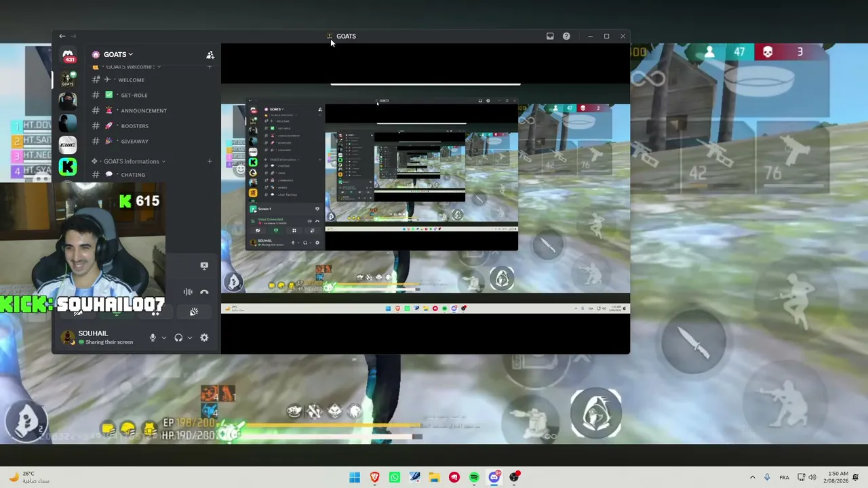This screenshot has height=488, width=868.
Task: Select the GOATS server icon in sidebar
Action: point(68,79)
